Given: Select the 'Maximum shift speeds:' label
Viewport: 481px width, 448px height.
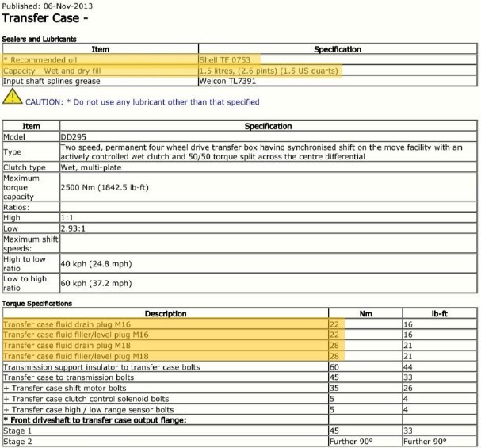Looking at the screenshot, I should coord(31,244).
